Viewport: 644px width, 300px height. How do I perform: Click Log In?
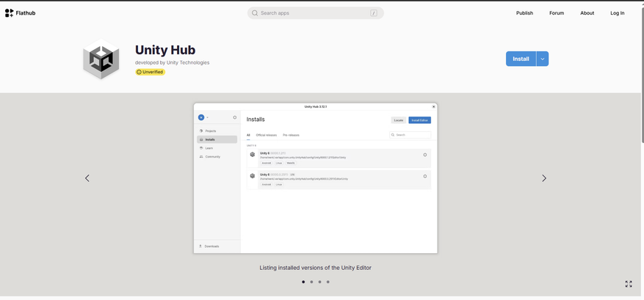point(617,13)
